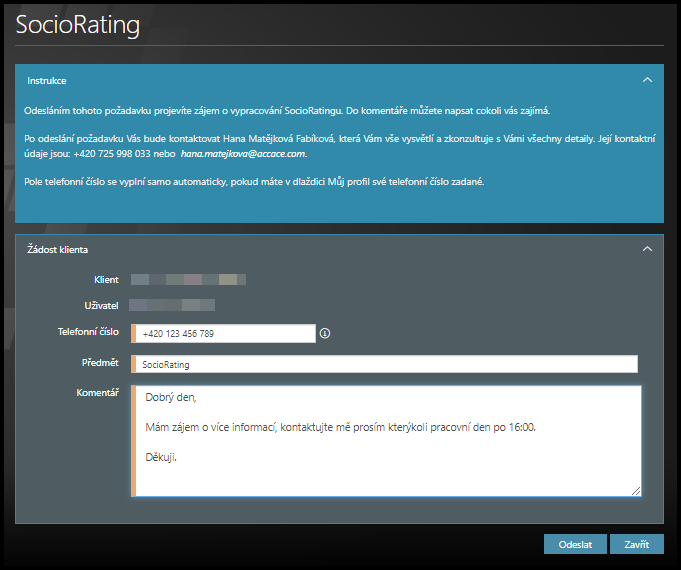The height and width of the screenshot is (570, 681).
Task: Click the blurred Klient value
Action: click(x=188, y=280)
